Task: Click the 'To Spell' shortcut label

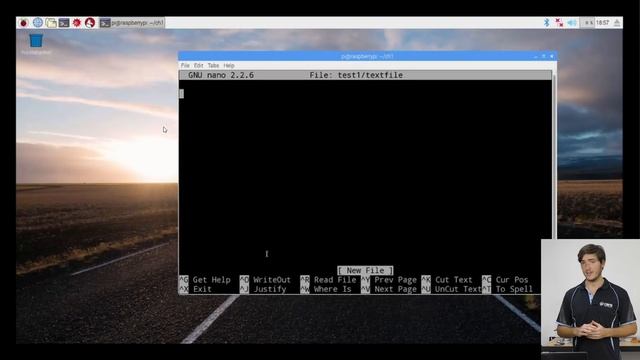Action: pos(514,289)
